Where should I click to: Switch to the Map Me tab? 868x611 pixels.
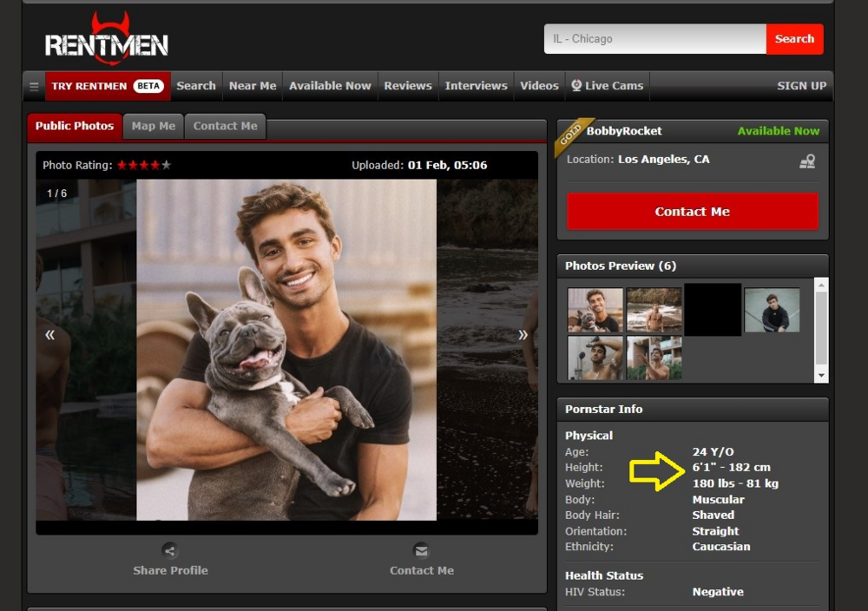(154, 126)
